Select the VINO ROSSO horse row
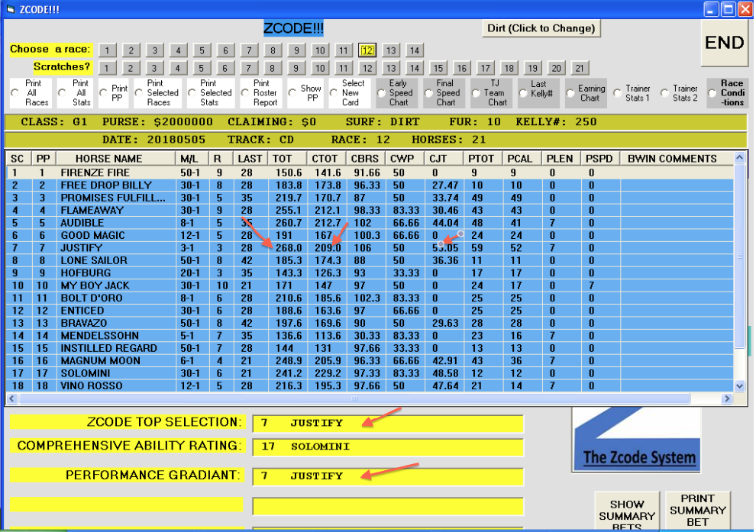 pyautogui.click(x=370, y=385)
